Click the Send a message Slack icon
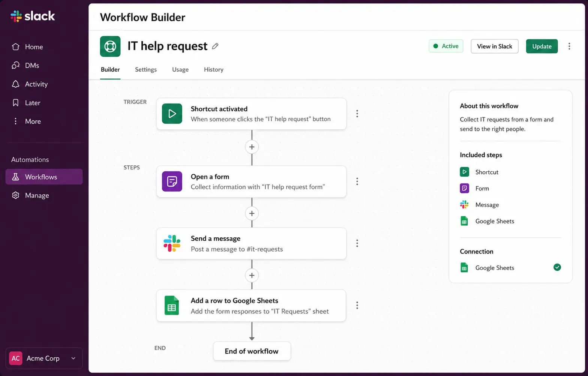 172,243
